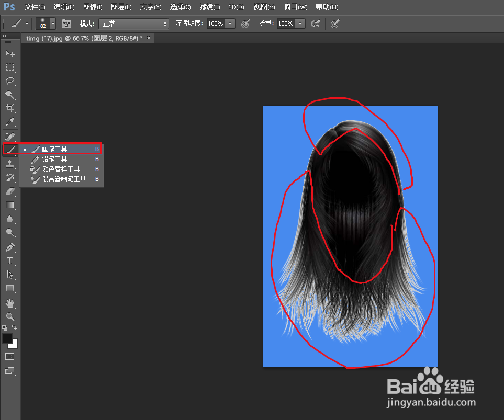Reset default foreground and background colors
This screenshot has height=420, width=504.
5,328
